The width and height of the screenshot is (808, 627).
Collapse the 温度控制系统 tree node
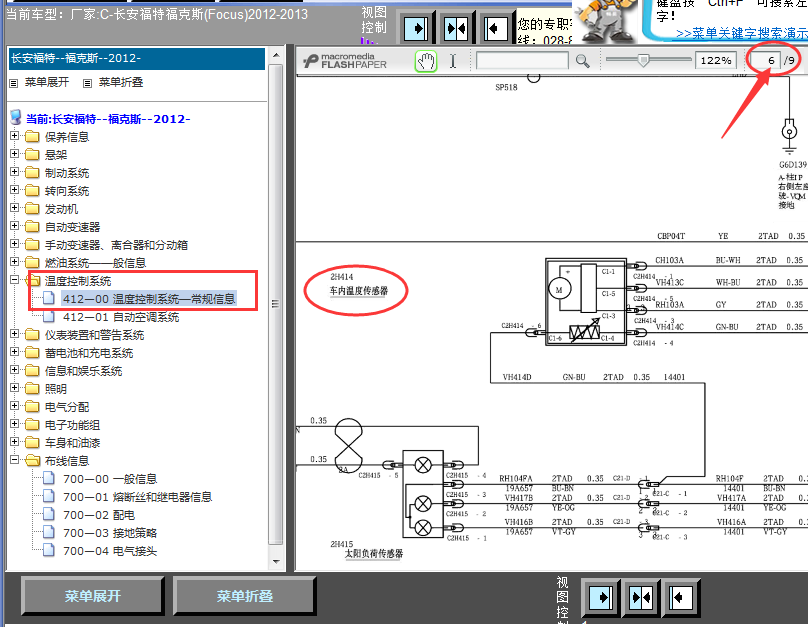14,280
